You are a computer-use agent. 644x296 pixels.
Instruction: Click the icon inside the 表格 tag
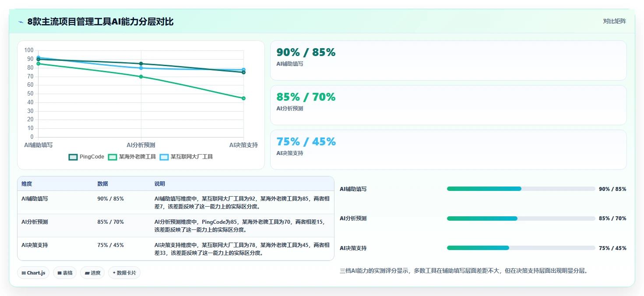(60, 273)
